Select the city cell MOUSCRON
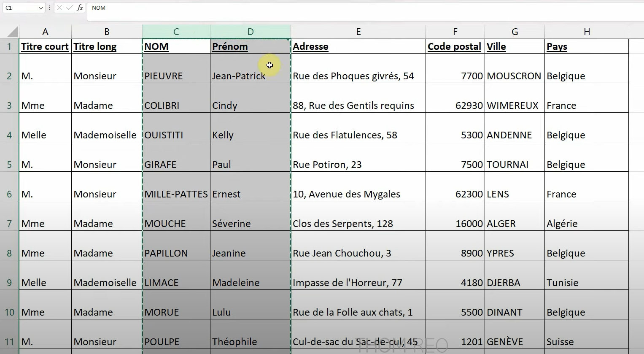Image resolution: width=644 pixels, height=354 pixels. point(515,68)
